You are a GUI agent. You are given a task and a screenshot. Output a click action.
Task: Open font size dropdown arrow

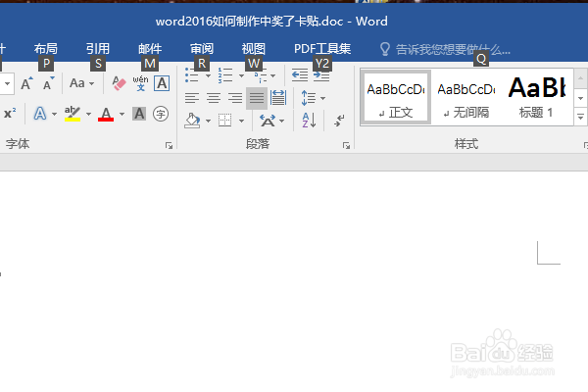coord(7,83)
